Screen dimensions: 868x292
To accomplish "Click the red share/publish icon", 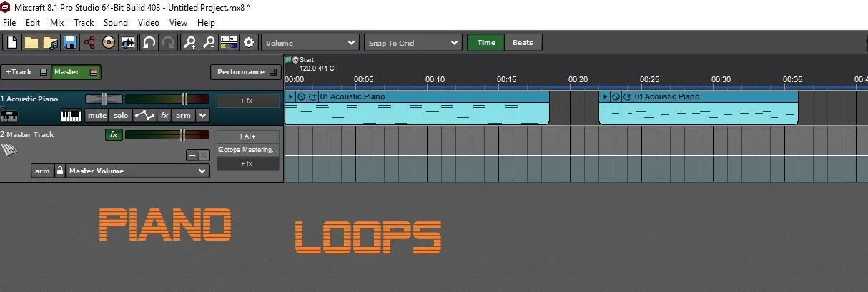I will 89,43.
